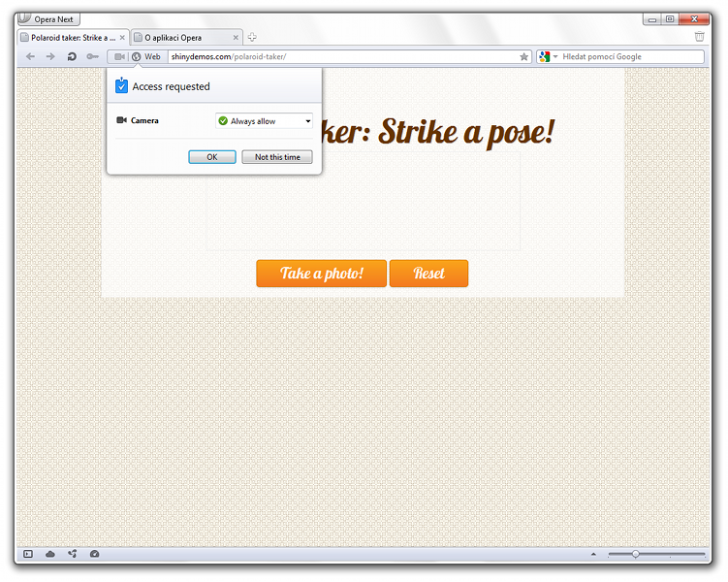Open Opera Unite share icon

click(73, 554)
